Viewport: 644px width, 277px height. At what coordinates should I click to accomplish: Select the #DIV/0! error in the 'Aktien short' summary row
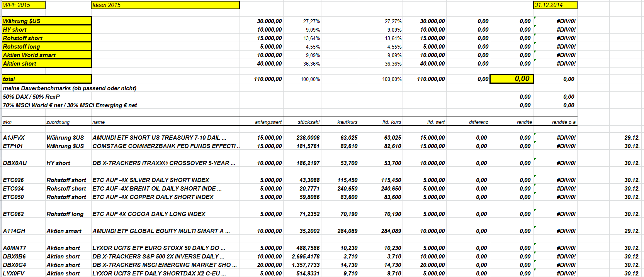566,64
